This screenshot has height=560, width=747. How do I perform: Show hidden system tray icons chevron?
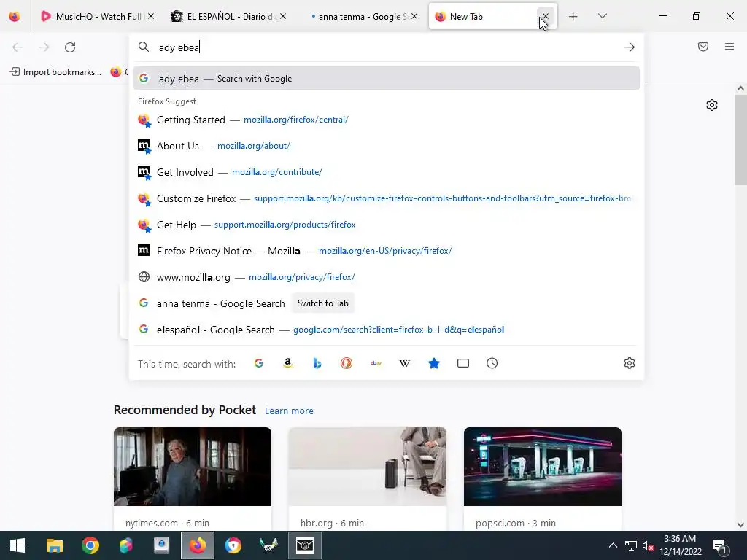coord(613,545)
